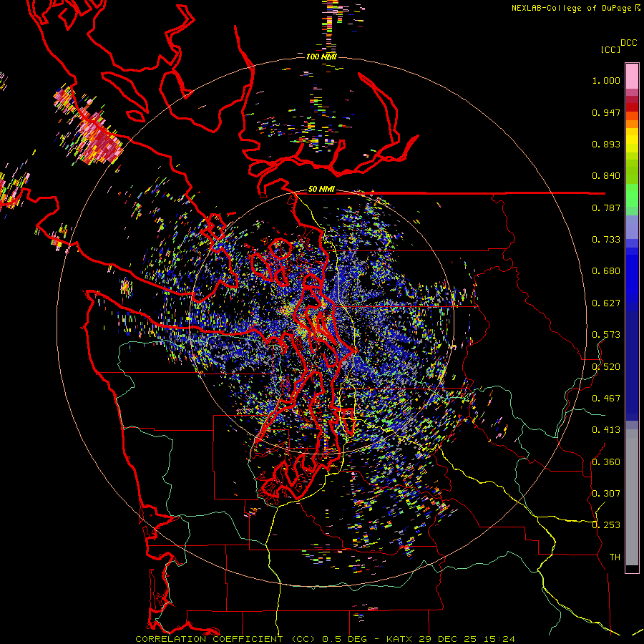The height and width of the screenshot is (644, 644).
Task: Click the 0.520 scale value
Action: (606, 367)
